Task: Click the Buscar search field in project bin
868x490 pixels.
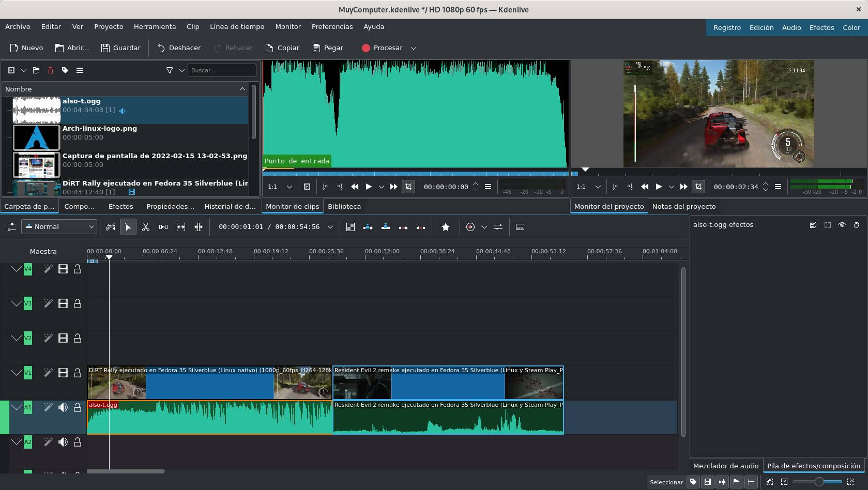Action: point(222,70)
